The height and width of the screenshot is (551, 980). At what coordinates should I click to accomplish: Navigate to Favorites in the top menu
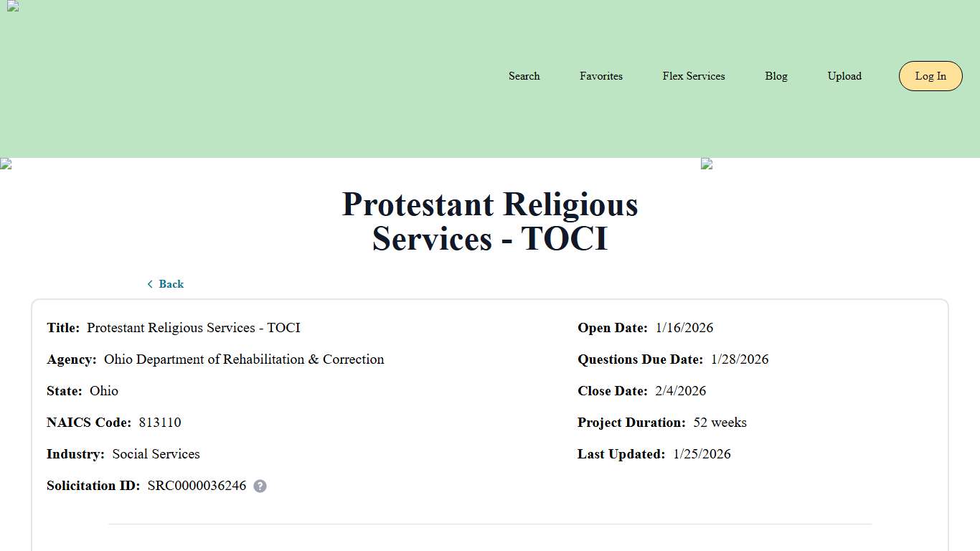tap(600, 76)
